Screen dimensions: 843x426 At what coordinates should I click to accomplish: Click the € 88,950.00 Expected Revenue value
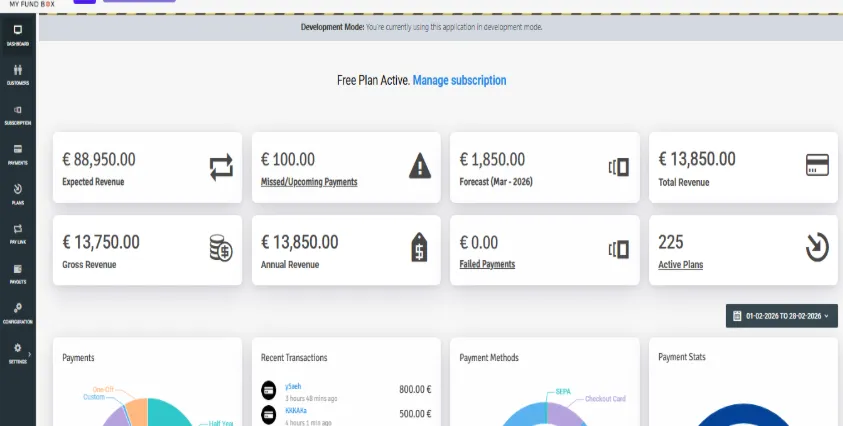coord(99,159)
